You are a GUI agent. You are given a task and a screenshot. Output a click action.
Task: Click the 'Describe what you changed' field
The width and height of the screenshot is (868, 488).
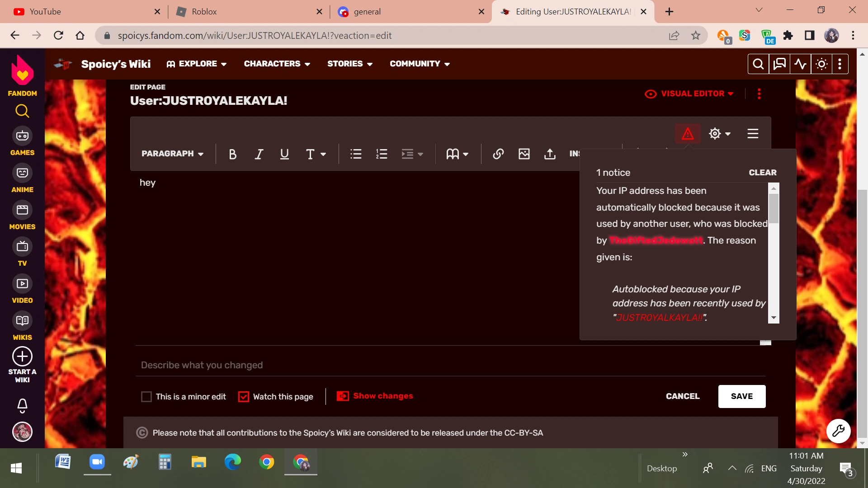pos(316,365)
